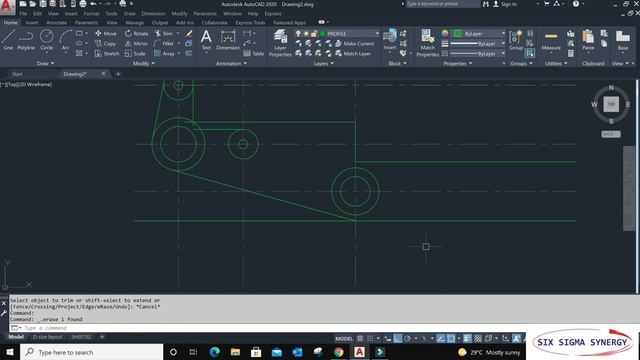Click Make Current layer button
The image size is (640, 360).
(x=354, y=43)
